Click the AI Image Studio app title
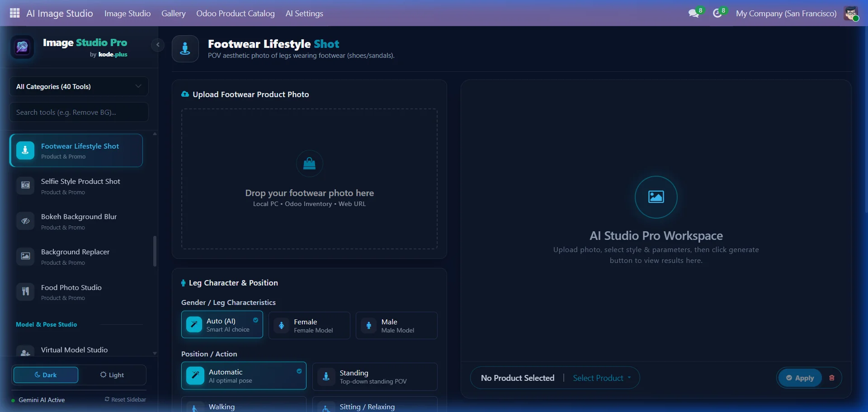The image size is (868, 412). tap(60, 14)
